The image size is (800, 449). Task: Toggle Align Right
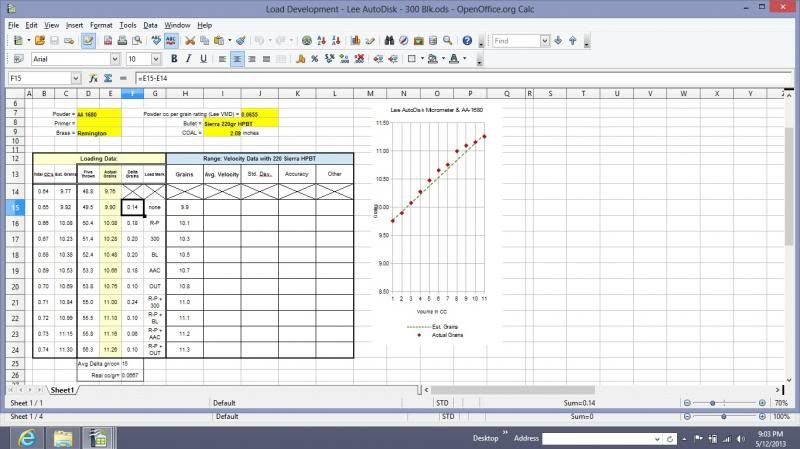[252, 59]
